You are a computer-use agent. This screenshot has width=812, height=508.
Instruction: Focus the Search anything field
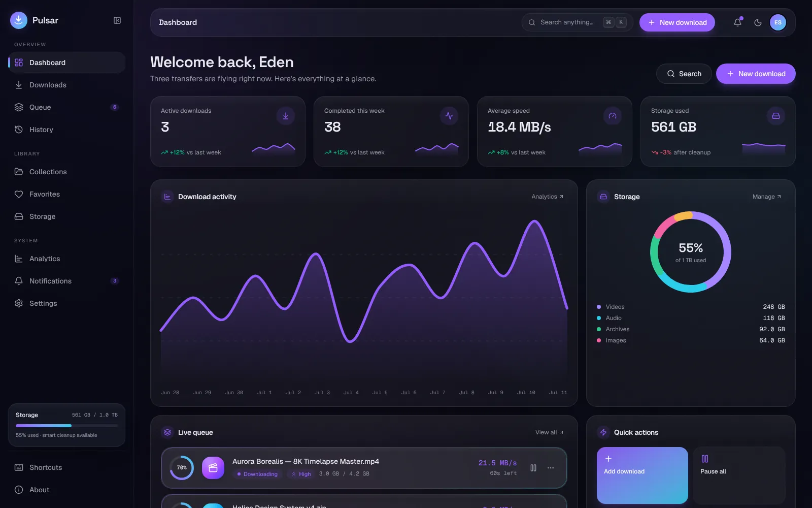(577, 22)
